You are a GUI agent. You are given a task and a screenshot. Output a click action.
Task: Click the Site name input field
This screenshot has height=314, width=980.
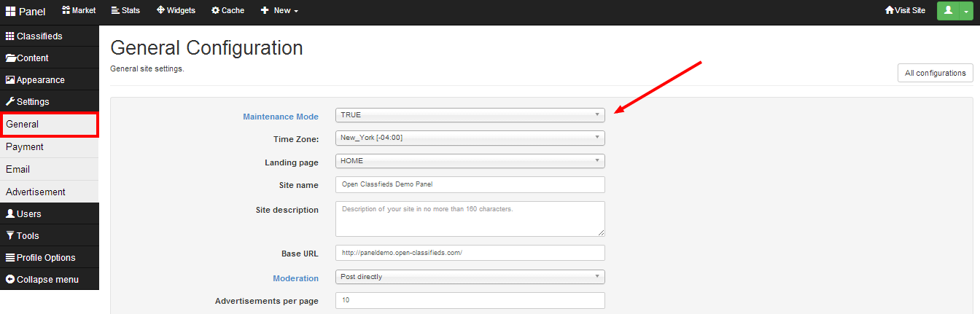click(x=470, y=184)
